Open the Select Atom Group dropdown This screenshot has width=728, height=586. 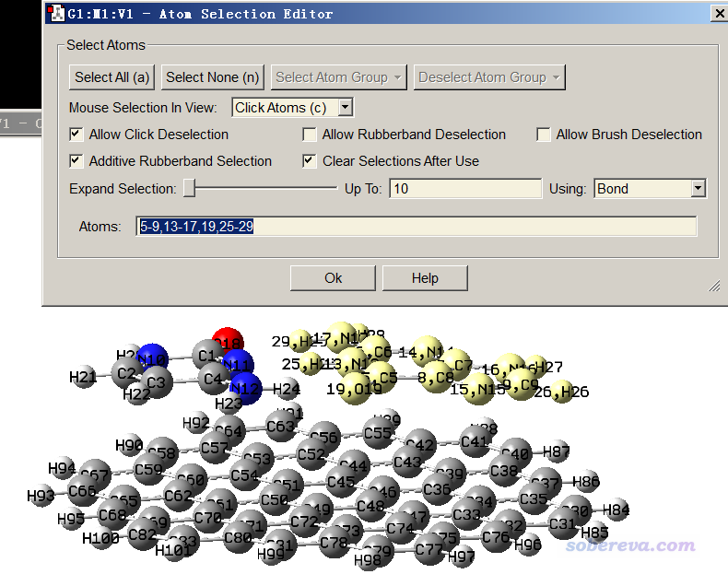coord(338,77)
